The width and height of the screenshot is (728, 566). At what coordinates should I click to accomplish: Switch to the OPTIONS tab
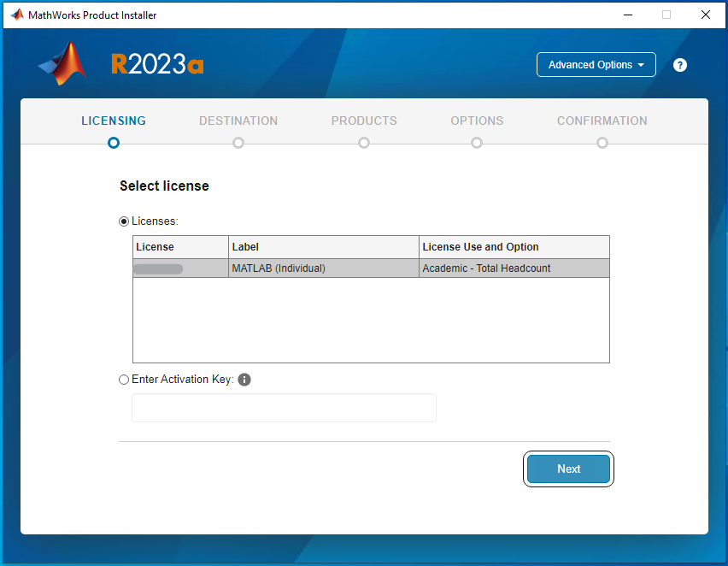477,121
